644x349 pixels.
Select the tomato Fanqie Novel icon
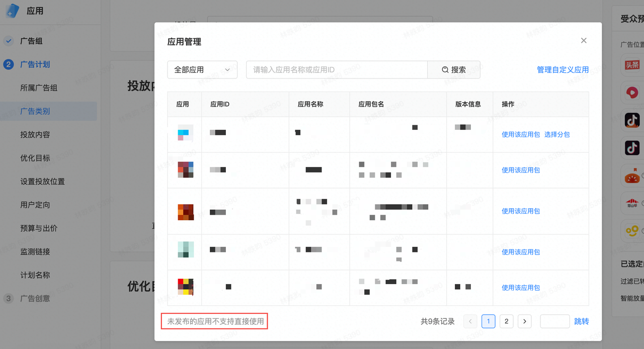point(632,176)
